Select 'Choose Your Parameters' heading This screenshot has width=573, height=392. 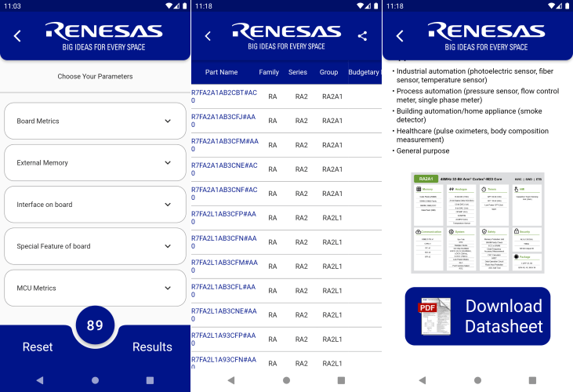[95, 76]
